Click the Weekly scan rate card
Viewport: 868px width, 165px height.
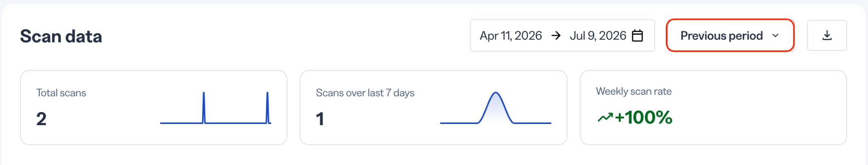coord(713,107)
